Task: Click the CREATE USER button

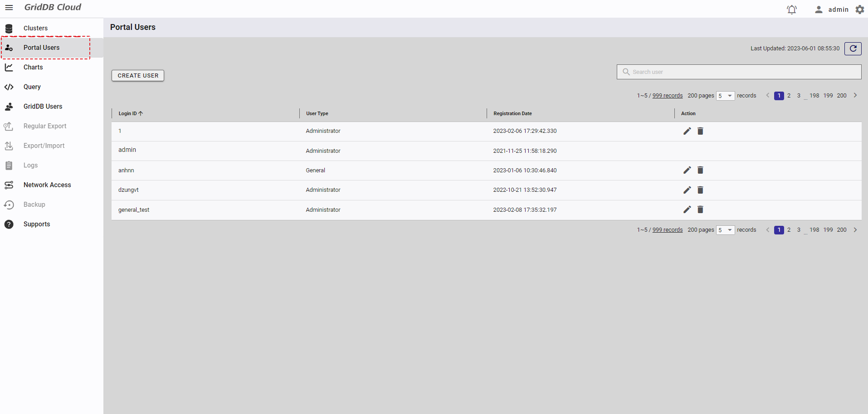Action: [x=138, y=76]
